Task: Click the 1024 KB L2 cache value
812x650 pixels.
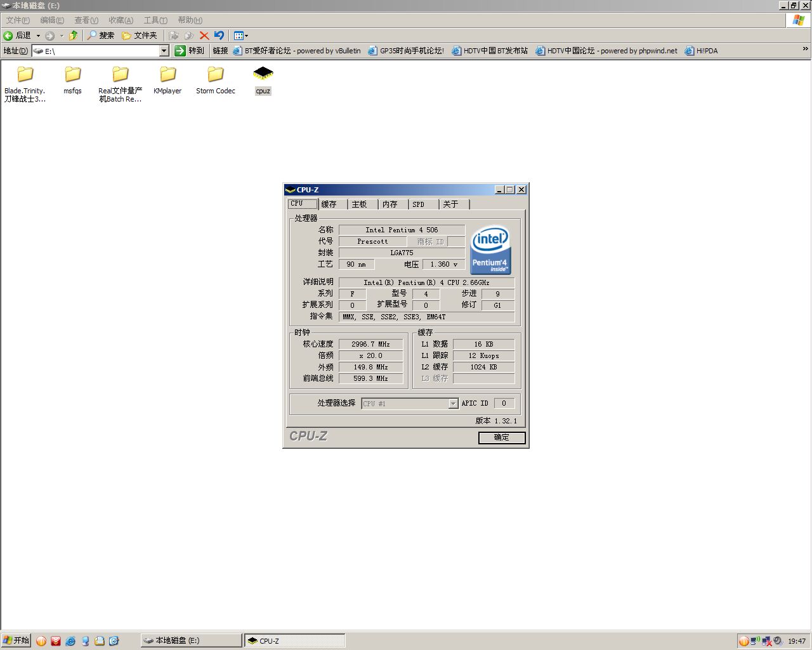Action: click(483, 367)
